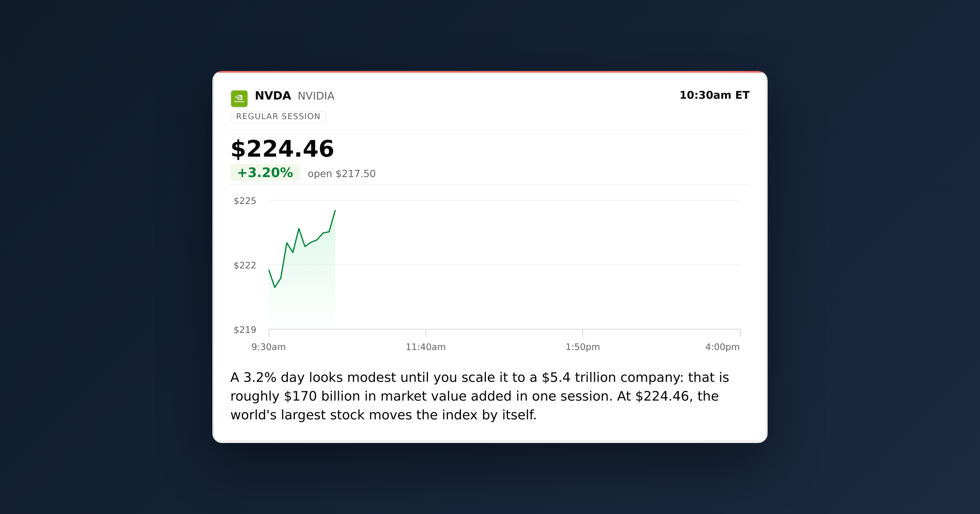Click the open $217.50 label
Screen dimensions: 980x514
pyautogui.click(x=341, y=174)
